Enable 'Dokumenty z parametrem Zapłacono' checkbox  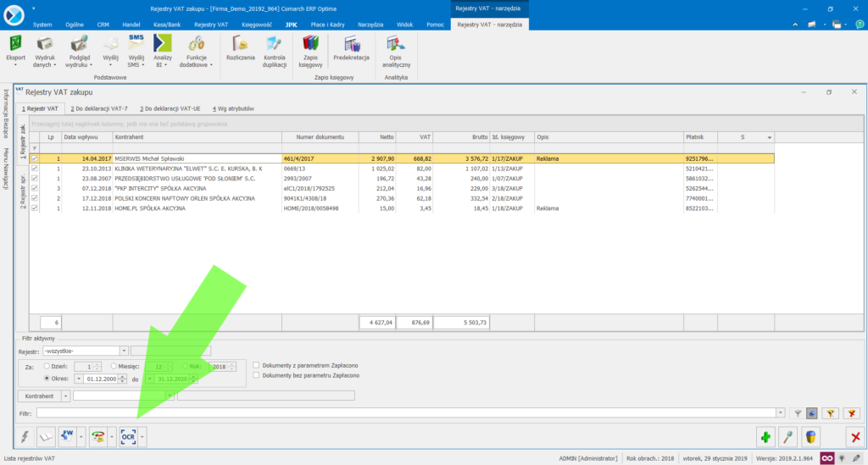[x=256, y=364]
